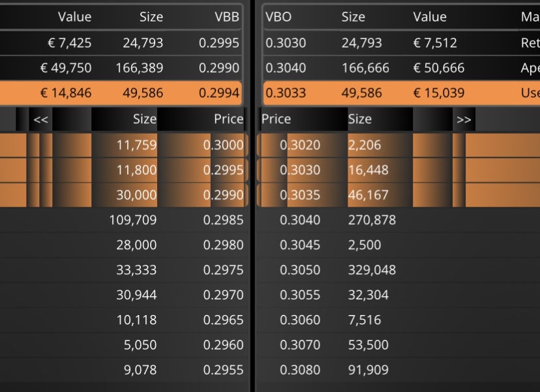Click the € 50,666 value cell

(439, 68)
